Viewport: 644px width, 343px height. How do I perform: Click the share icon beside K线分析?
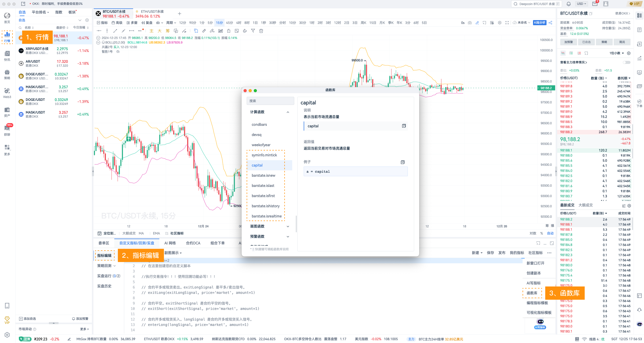click(550, 23)
